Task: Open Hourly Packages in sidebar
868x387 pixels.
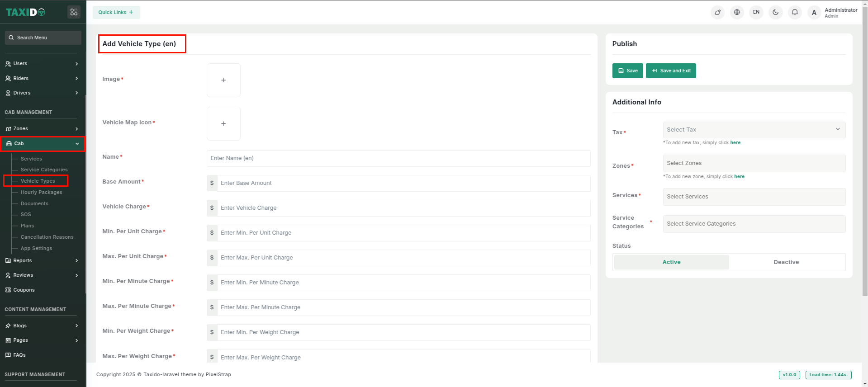Action: tap(41, 192)
